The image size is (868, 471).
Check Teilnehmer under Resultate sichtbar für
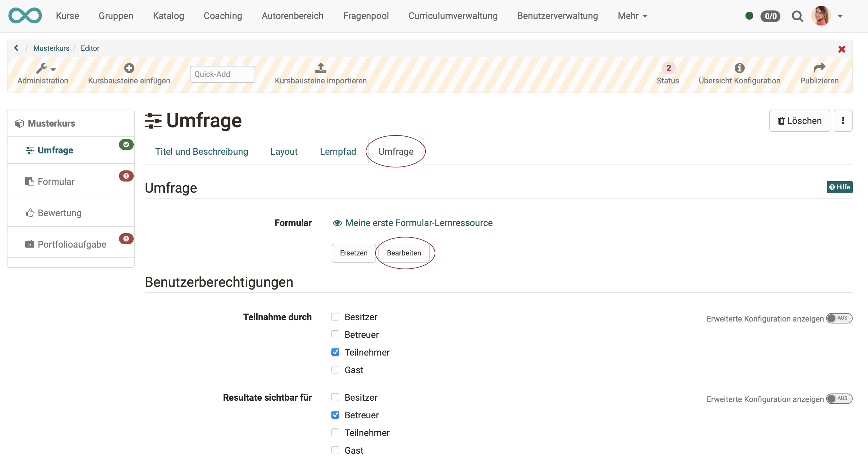(335, 432)
